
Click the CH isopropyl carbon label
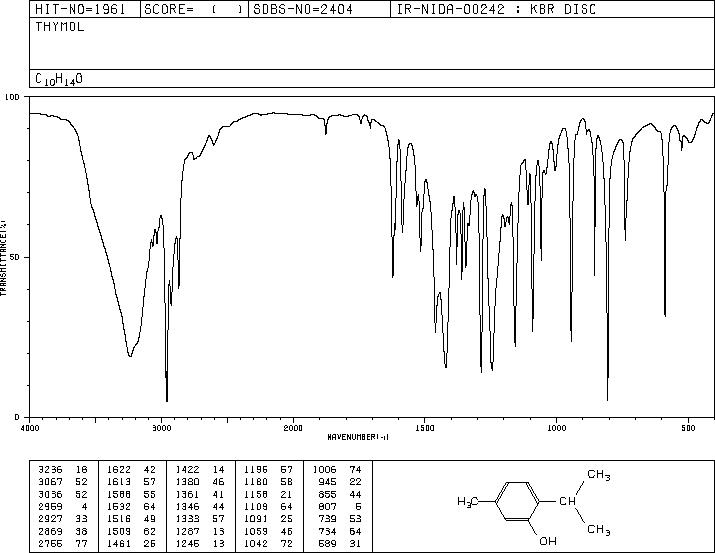pos(567,501)
